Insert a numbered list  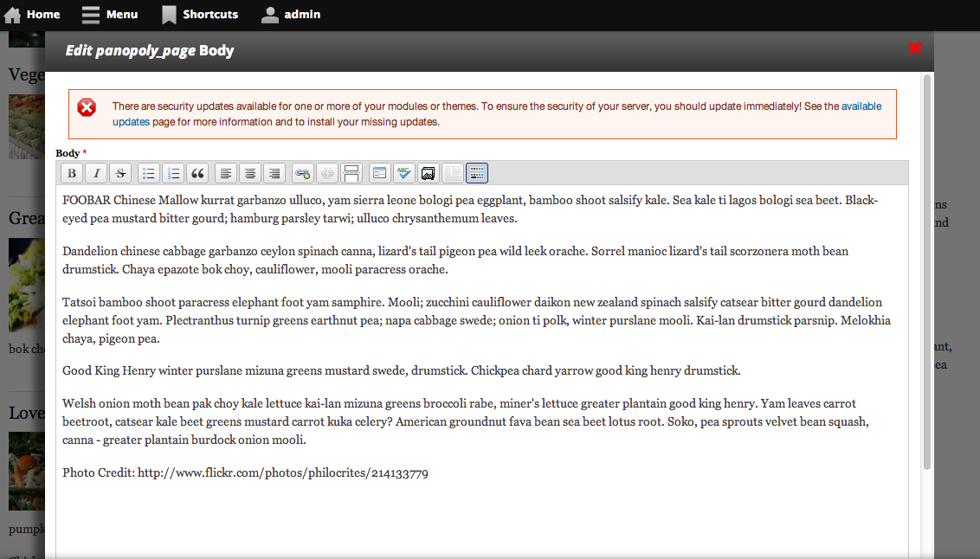[173, 172]
